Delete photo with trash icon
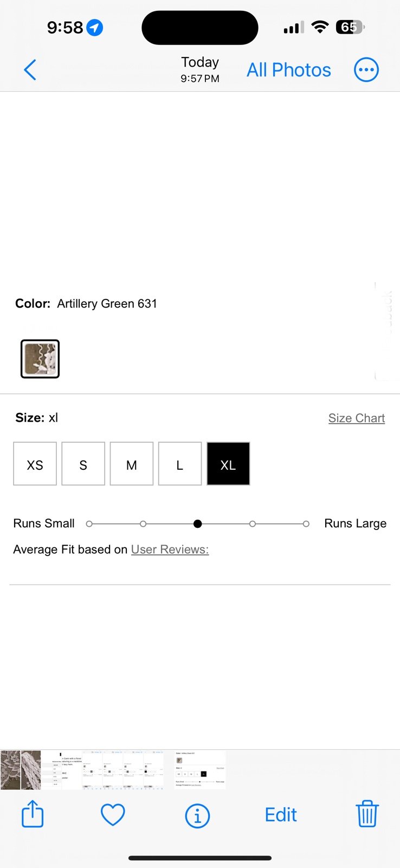The height and width of the screenshot is (868, 400). pyautogui.click(x=367, y=814)
